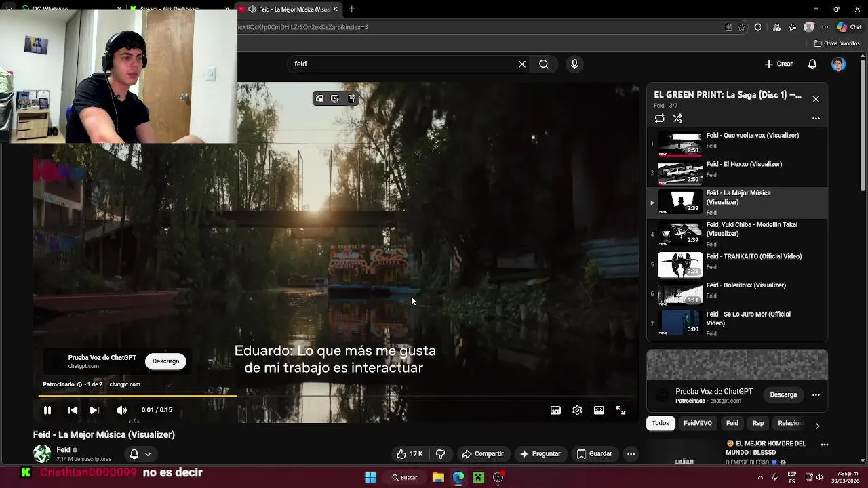This screenshot has height=488, width=868.
Task: Play Feid - Se Lo Juro Mor
Action: (737, 323)
